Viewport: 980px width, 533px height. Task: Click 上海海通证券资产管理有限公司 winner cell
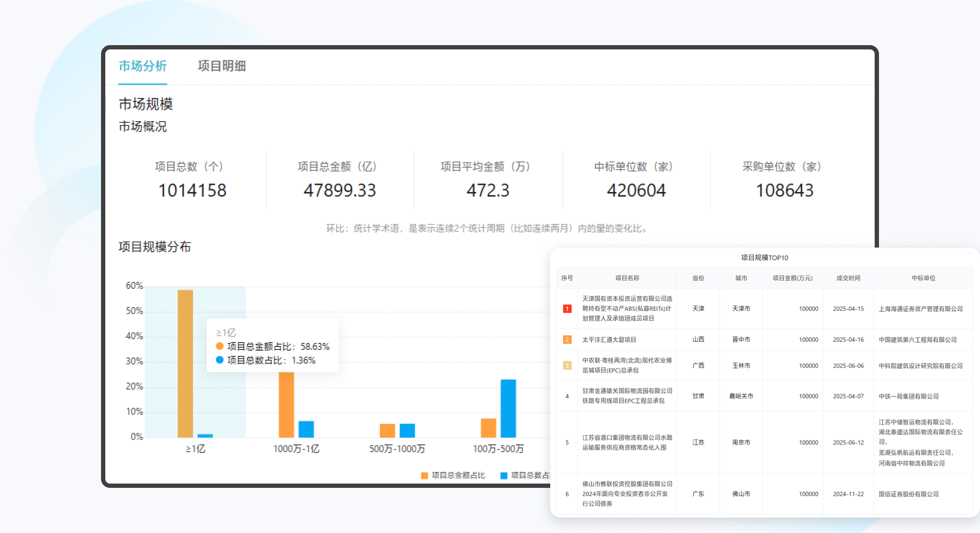921,309
